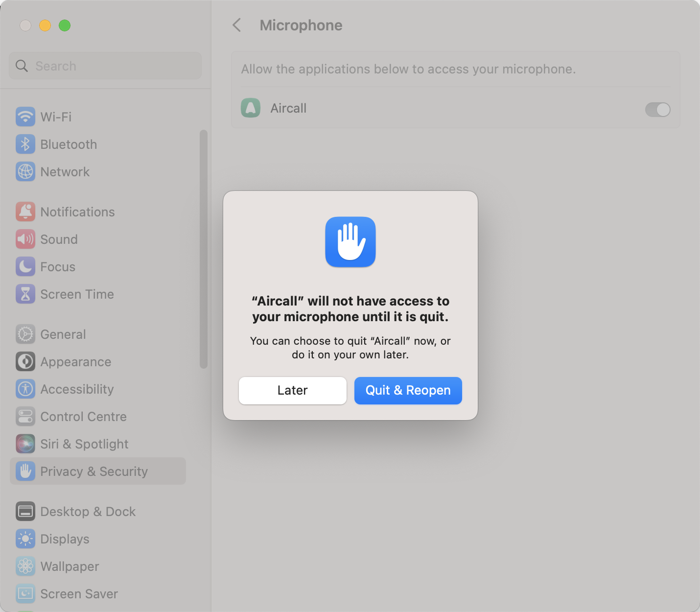Image resolution: width=700 pixels, height=612 pixels.
Task: Select Screen Saver label
Action: tap(79, 594)
